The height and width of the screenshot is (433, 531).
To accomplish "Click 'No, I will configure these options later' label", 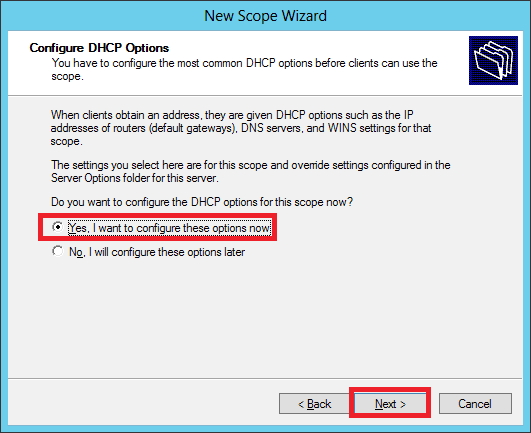I will point(157,252).
